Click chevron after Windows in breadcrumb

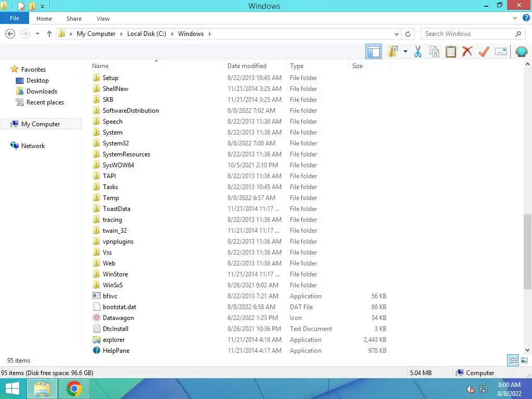210,34
